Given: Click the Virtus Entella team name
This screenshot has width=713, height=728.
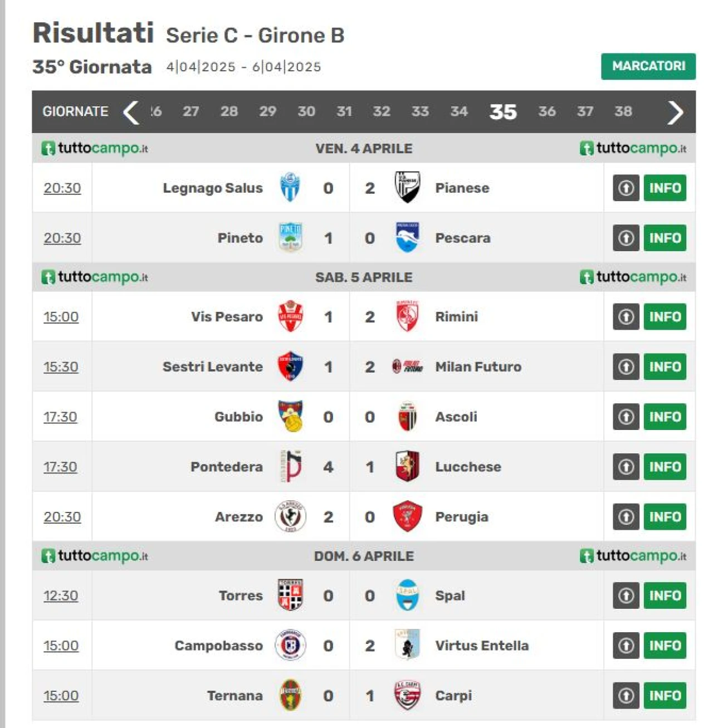Looking at the screenshot, I should pos(482,646).
